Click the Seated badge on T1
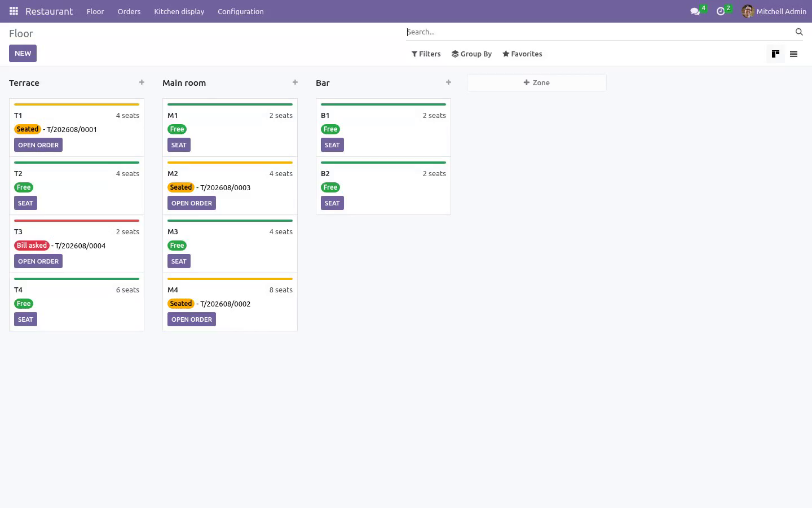Viewport: 812px width, 508px height. [x=28, y=129]
